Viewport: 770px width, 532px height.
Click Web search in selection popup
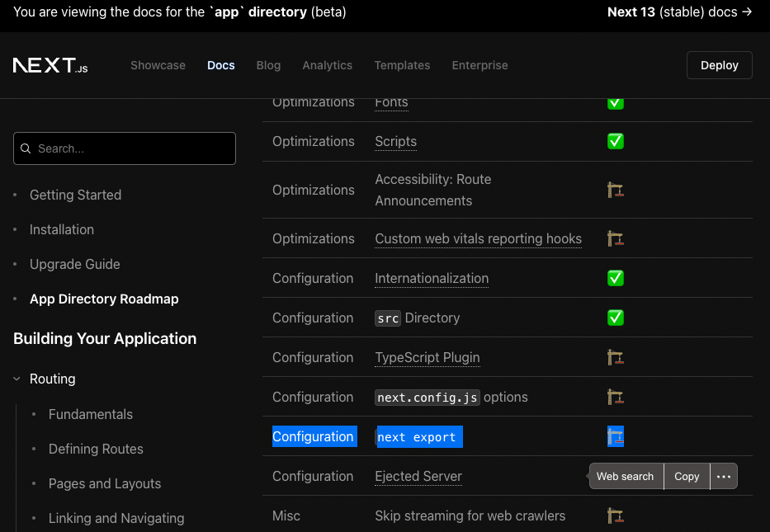click(625, 477)
